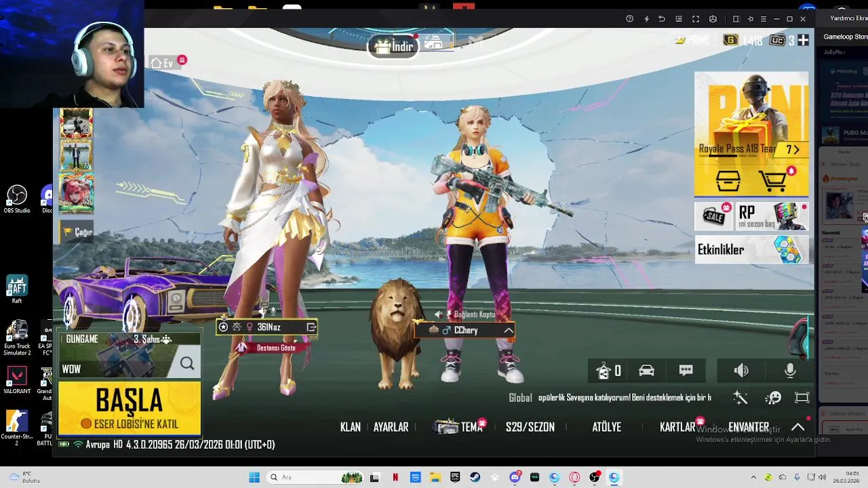Screen dimensions: 868x488
Task: Click the hexagon settings icon in title bar
Action: pyautogui.click(x=713, y=19)
